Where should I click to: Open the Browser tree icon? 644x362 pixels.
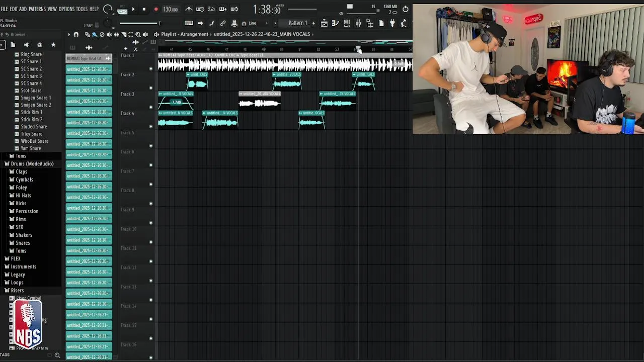click(x=370, y=23)
